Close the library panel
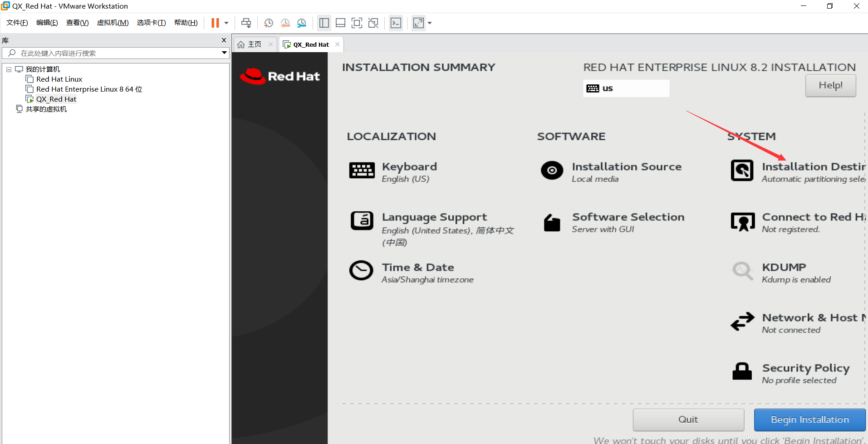Image resolution: width=868 pixels, height=444 pixels. (224, 40)
